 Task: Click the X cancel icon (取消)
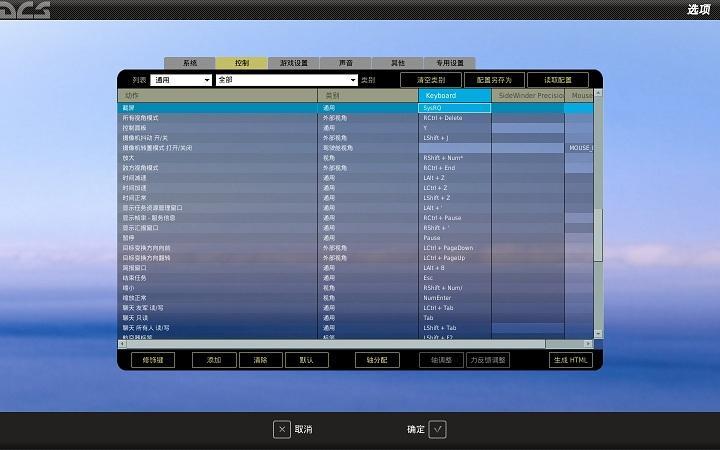(282, 429)
